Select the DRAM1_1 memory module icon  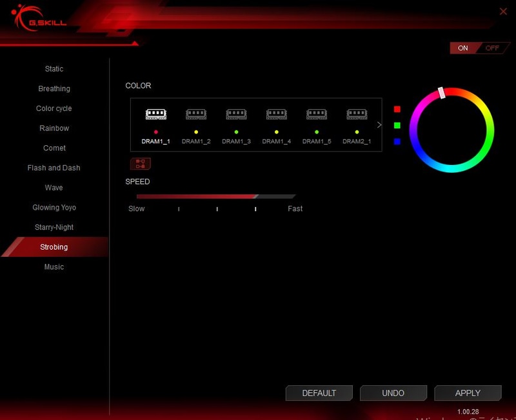(x=156, y=114)
